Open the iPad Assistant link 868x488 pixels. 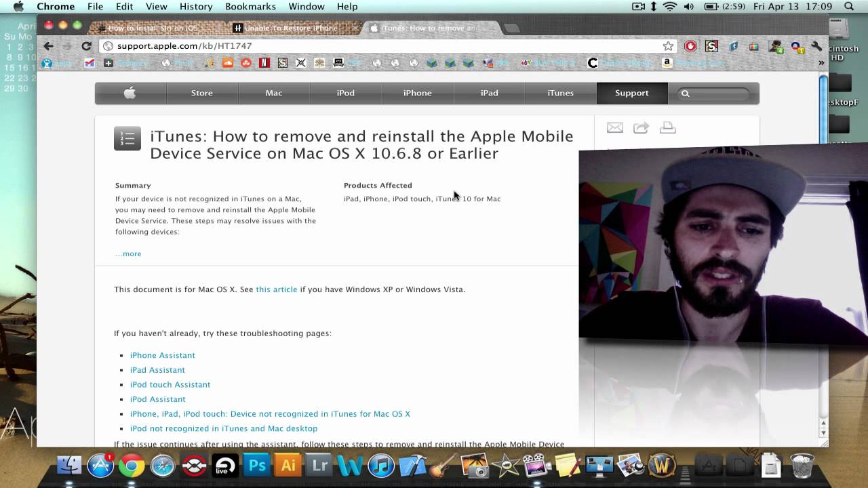[x=157, y=370]
